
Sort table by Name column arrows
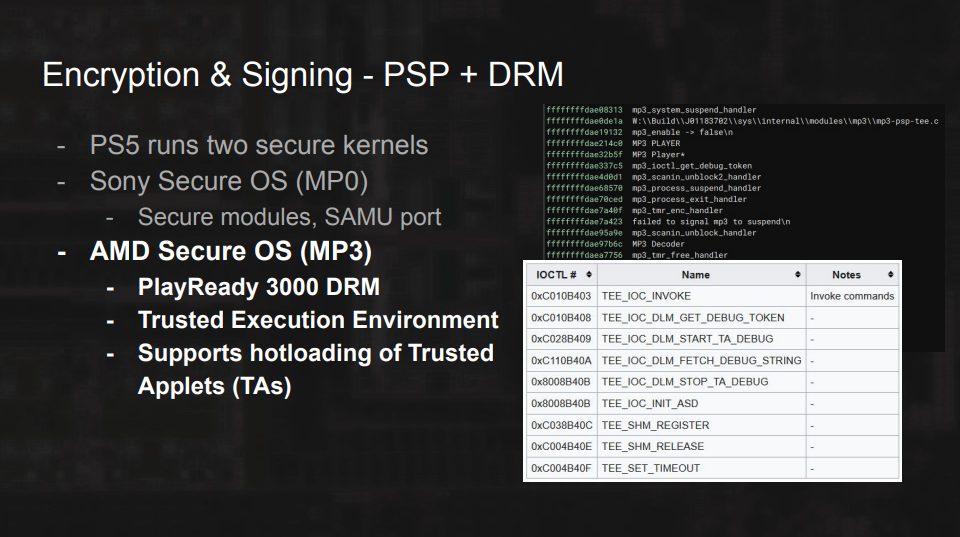[x=797, y=275]
